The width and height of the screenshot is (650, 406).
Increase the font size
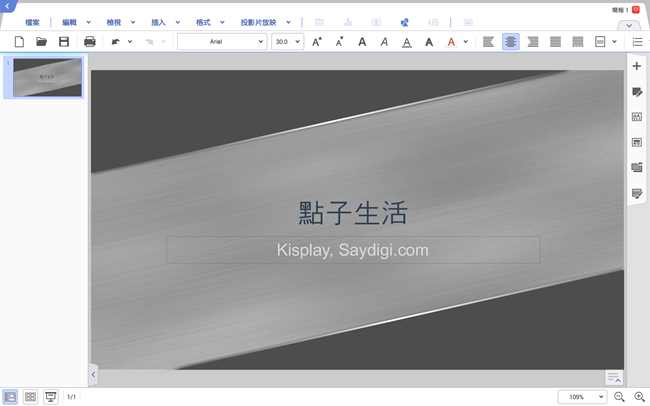click(x=317, y=42)
